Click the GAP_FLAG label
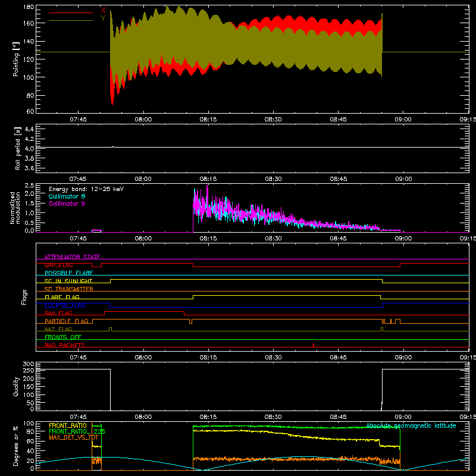The image size is (476, 476). click(x=58, y=265)
